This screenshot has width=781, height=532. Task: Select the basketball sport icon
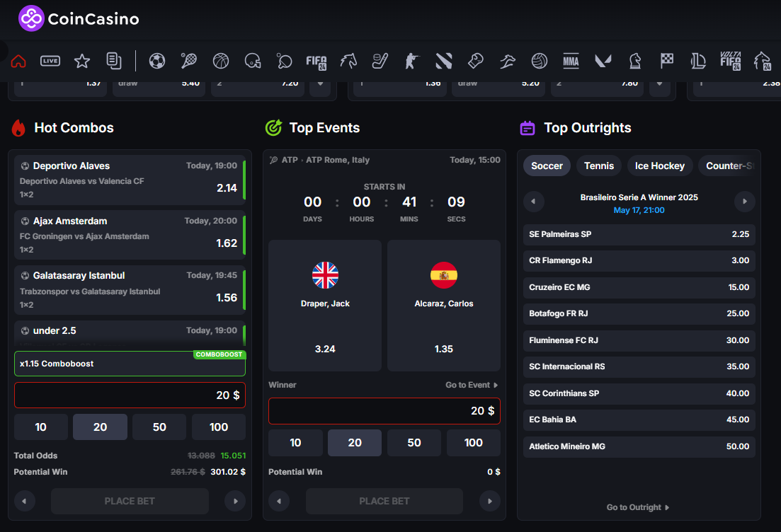pyautogui.click(x=221, y=62)
